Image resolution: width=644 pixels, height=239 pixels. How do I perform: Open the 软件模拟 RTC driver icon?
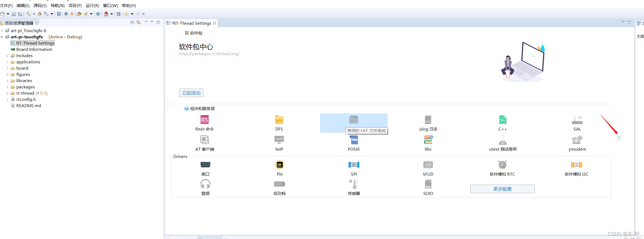(x=503, y=165)
